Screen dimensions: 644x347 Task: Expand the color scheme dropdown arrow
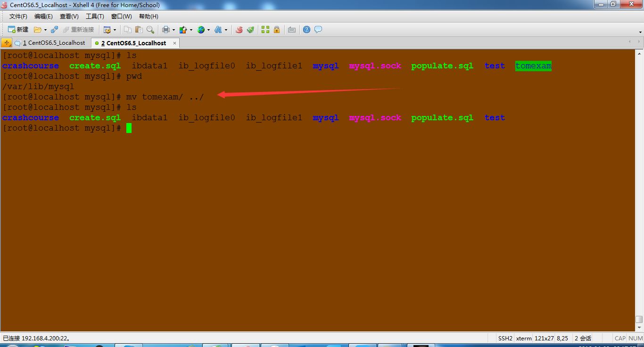[191, 30]
